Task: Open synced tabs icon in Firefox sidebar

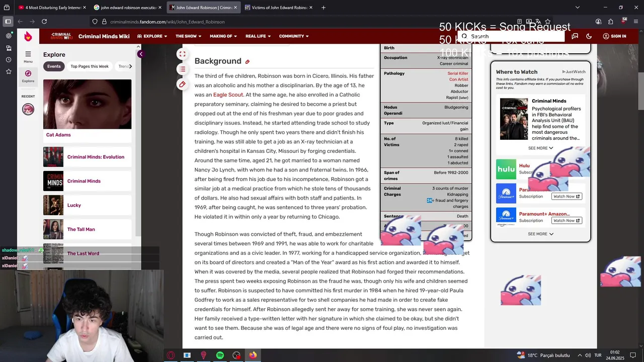Action: pyautogui.click(x=9, y=48)
